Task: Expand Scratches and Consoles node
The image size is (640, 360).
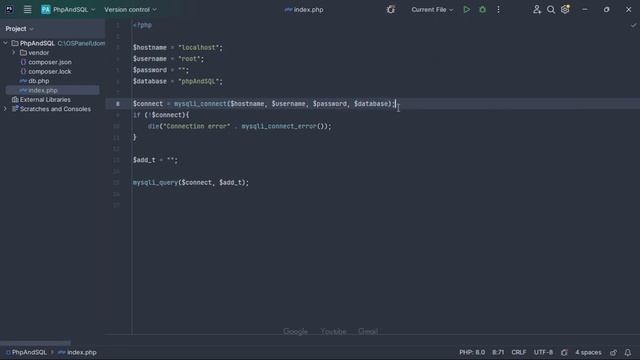Action: tap(6, 109)
